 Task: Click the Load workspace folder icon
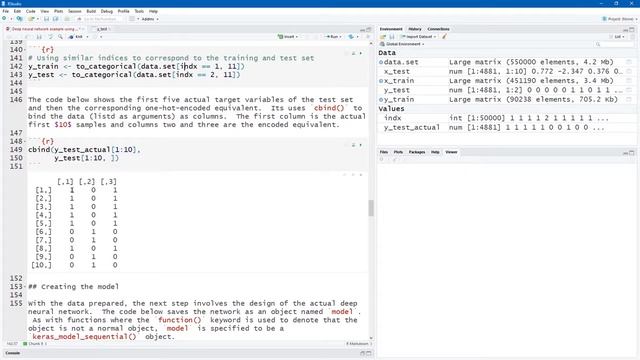[382, 37]
